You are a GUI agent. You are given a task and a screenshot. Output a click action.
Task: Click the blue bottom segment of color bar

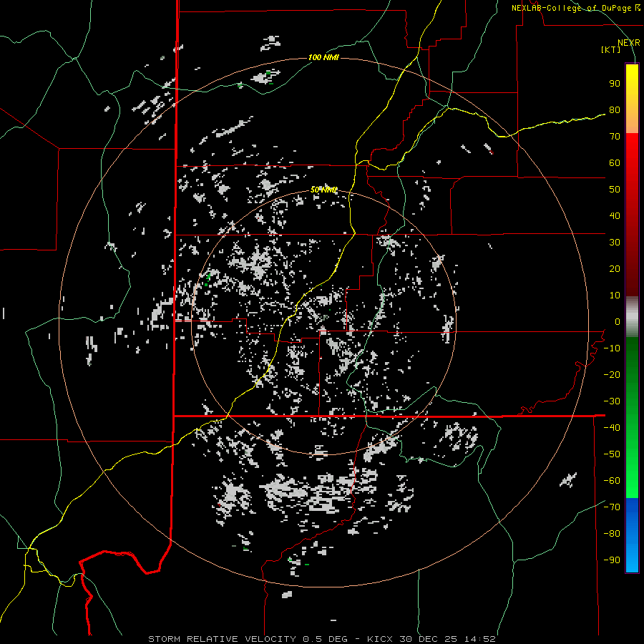point(632,535)
